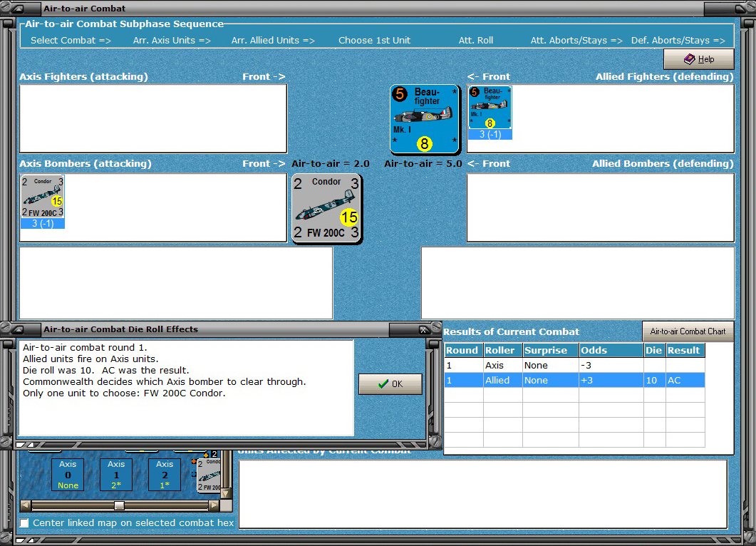Click the -3 odds cell
The width and height of the screenshot is (756, 546).
coord(611,365)
